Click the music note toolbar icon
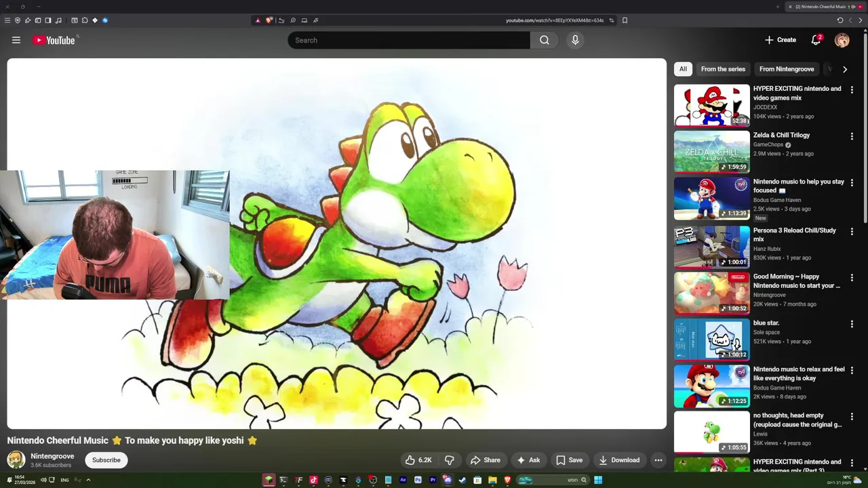 click(x=58, y=20)
